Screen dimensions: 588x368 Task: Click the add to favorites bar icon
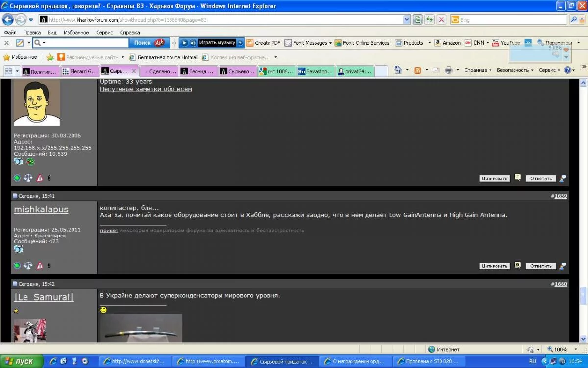[x=50, y=57]
